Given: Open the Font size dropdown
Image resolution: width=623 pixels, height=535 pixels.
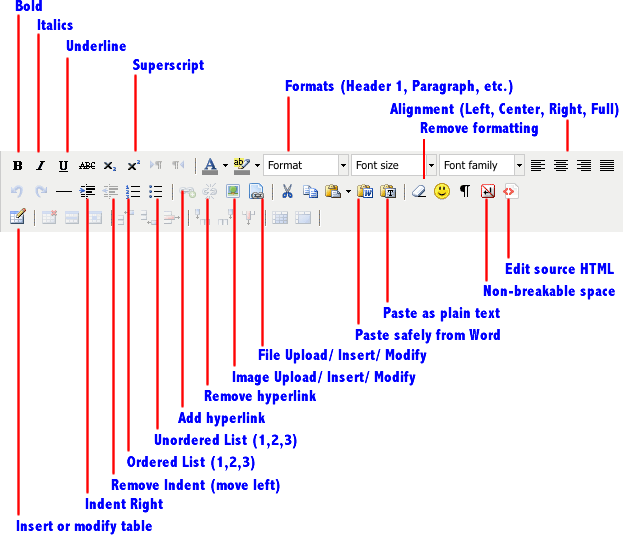Looking at the screenshot, I should pyautogui.click(x=394, y=165).
